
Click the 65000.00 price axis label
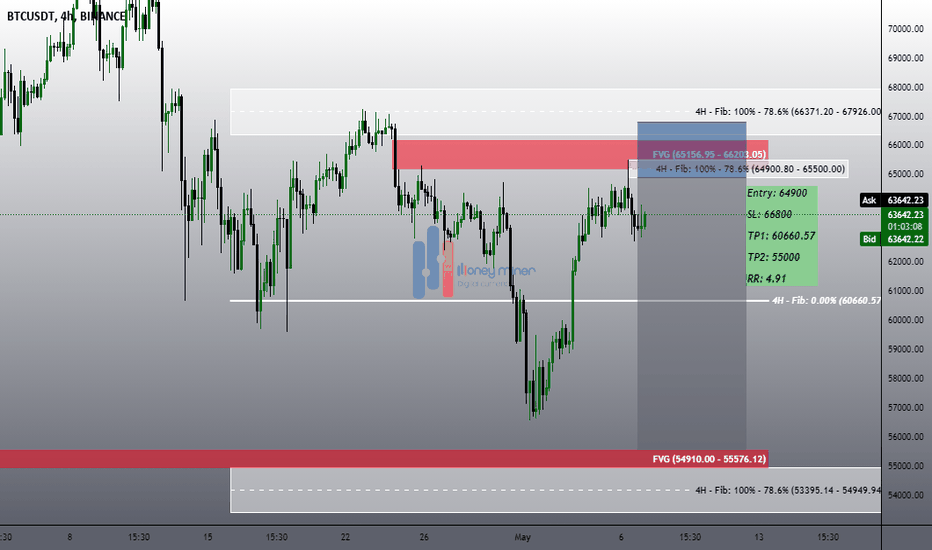[905, 174]
